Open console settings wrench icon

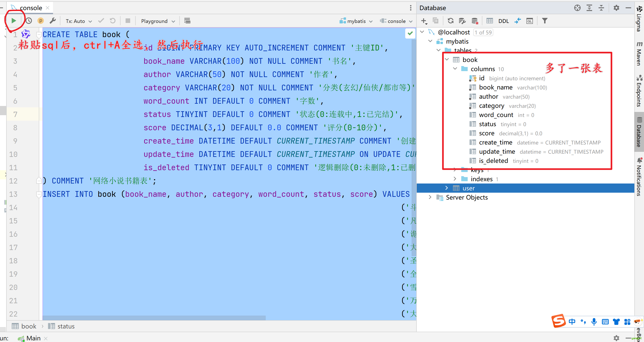[53, 21]
